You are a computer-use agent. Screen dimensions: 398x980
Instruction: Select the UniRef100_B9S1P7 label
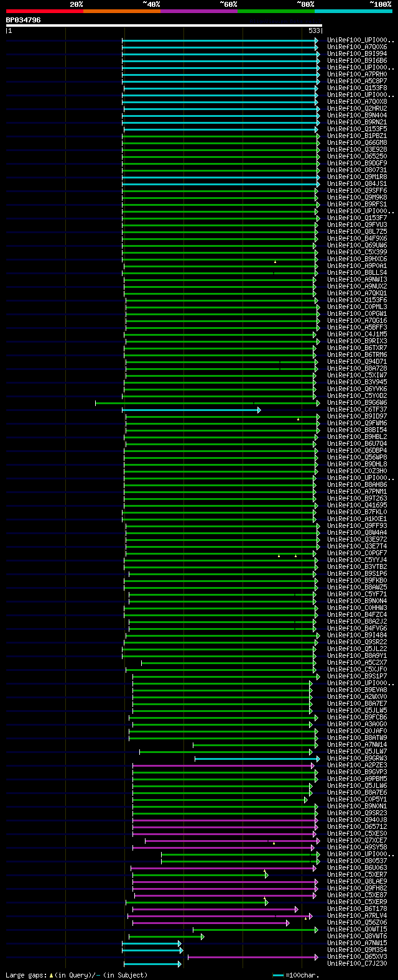tap(357, 677)
